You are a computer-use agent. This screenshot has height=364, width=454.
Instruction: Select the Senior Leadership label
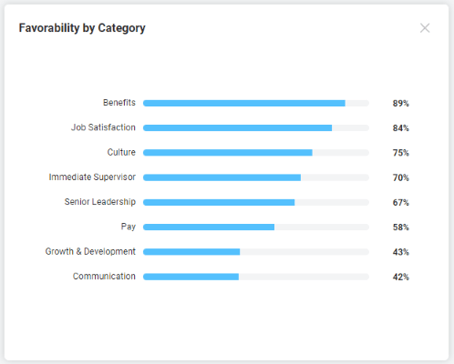click(100, 202)
